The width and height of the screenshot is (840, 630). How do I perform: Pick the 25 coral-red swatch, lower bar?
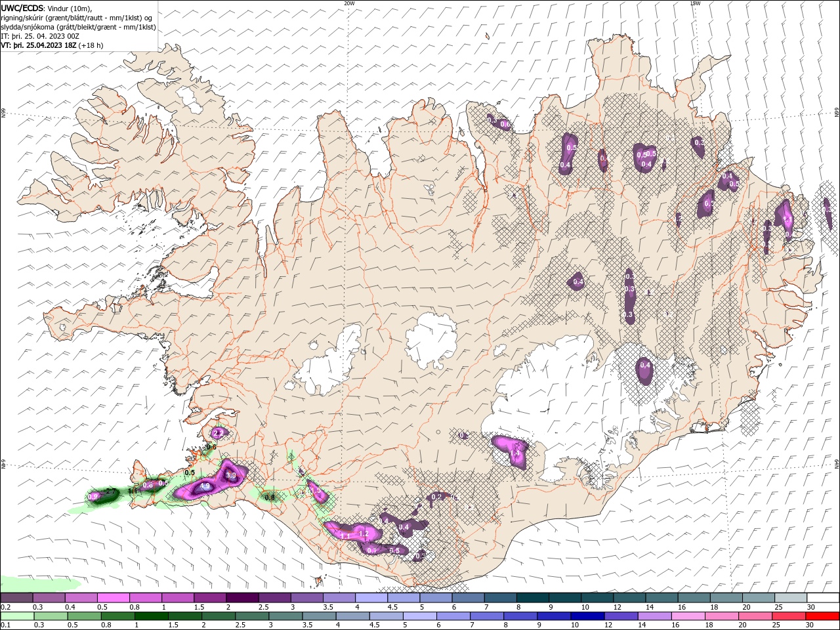pyautogui.click(x=789, y=616)
